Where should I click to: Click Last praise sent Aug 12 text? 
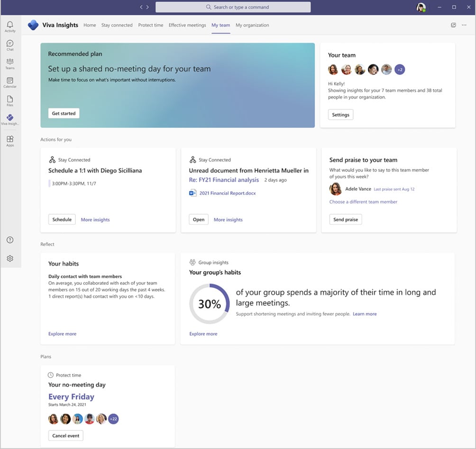394,189
